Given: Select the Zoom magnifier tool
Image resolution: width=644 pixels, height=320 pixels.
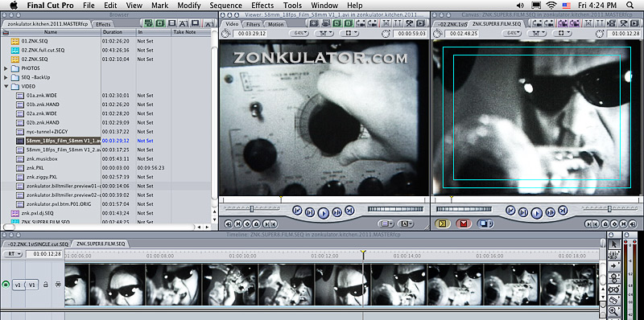Looking at the screenshot, I should click(x=614, y=311).
